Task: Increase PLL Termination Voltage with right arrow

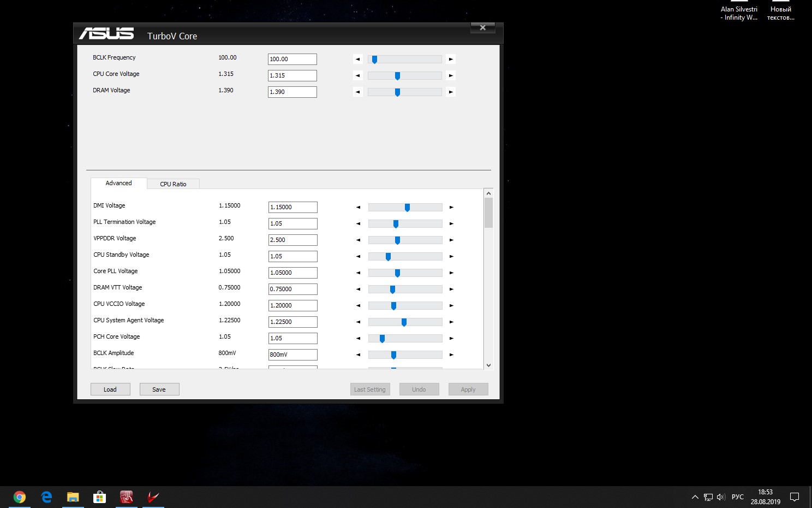Action: click(x=451, y=223)
